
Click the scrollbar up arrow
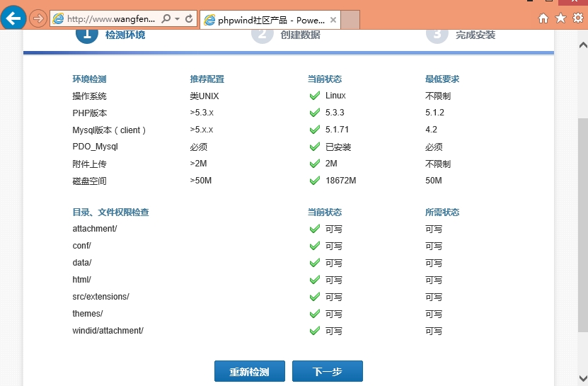[583, 45]
